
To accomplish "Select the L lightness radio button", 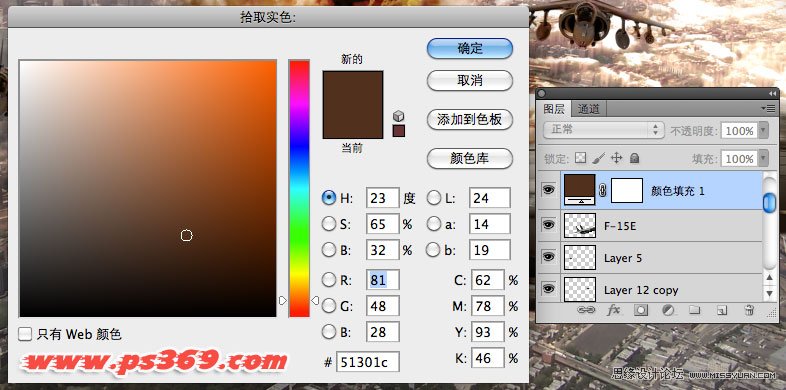I will click(434, 198).
